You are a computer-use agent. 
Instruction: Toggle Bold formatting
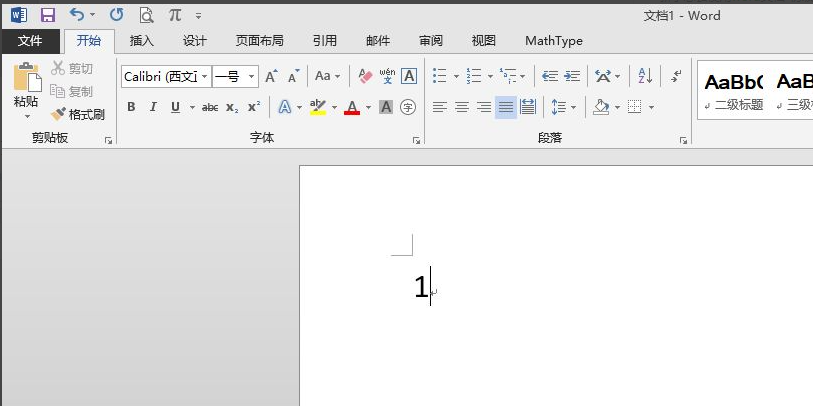pos(131,107)
